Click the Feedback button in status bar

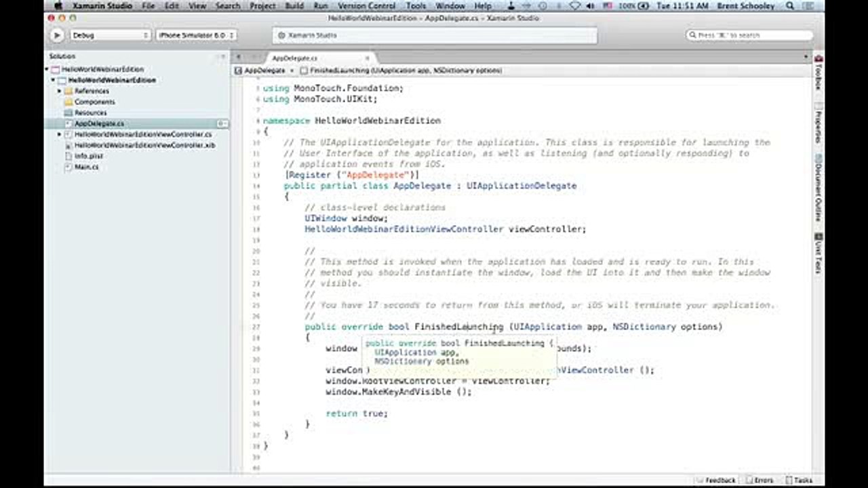716,480
